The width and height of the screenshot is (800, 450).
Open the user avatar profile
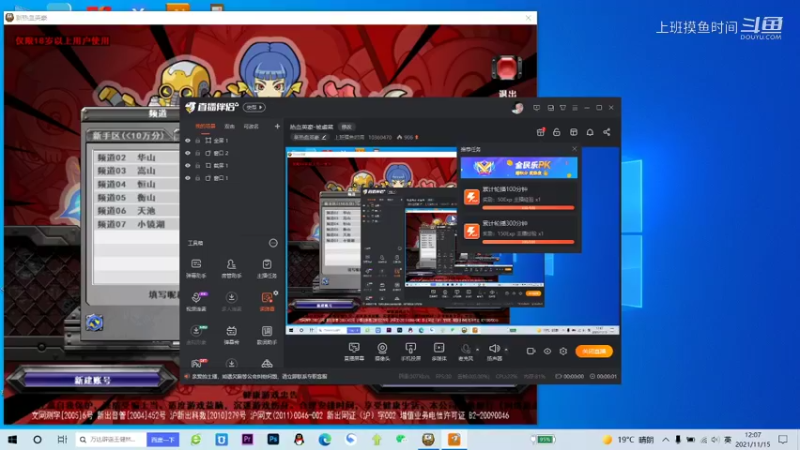pyautogui.click(x=517, y=108)
